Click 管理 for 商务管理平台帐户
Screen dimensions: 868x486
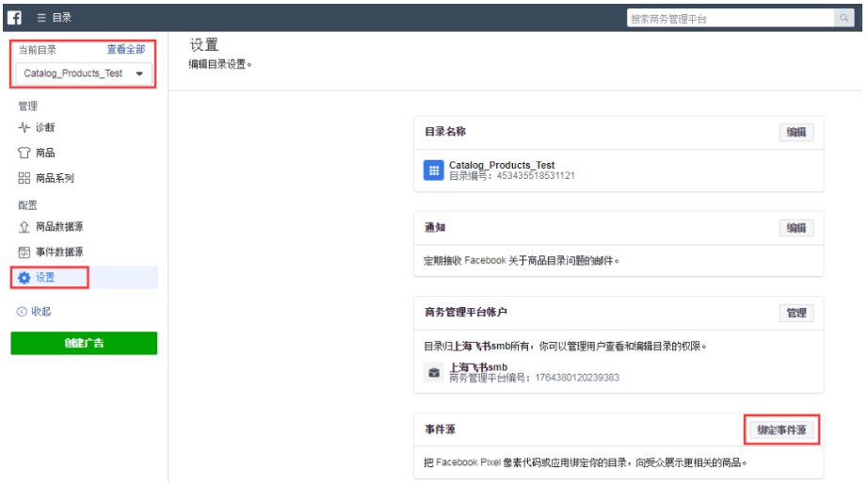(x=796, y=314)
